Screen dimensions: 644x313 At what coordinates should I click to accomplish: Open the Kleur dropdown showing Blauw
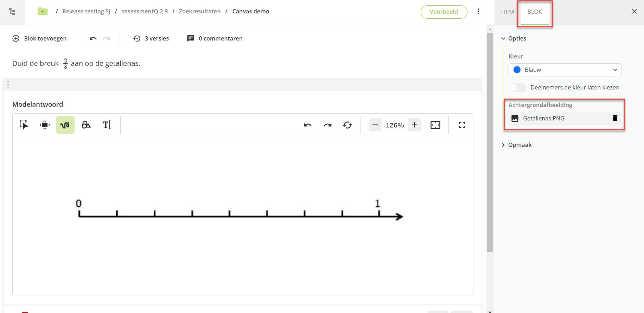click(565, 70)
